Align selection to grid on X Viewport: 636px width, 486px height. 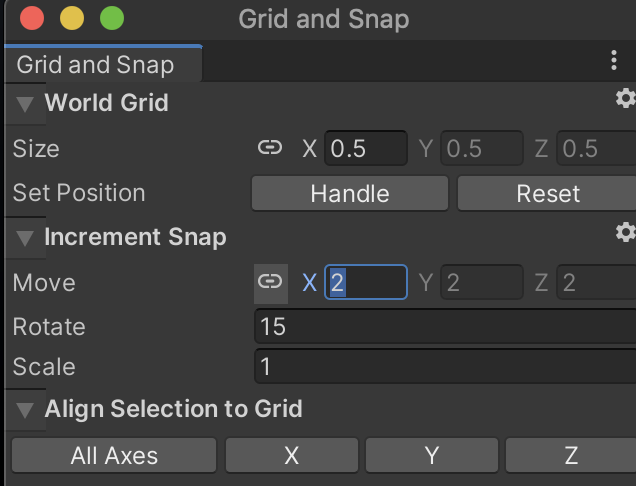[x=292, y=455]
